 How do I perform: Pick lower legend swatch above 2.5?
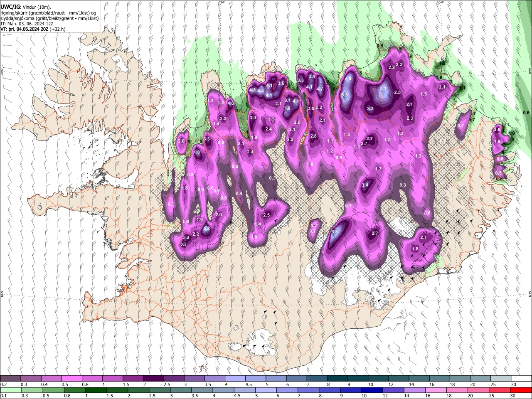pyautogui.click(x=160, y=390)
